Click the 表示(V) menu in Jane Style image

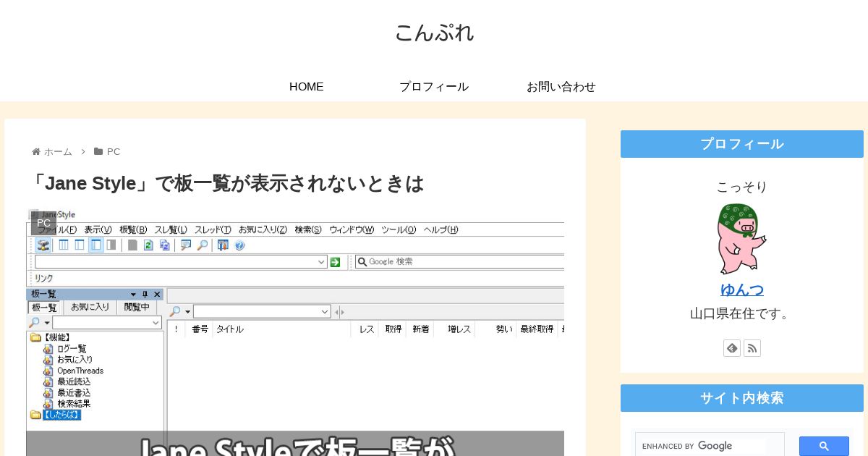(x=98, y=229)
